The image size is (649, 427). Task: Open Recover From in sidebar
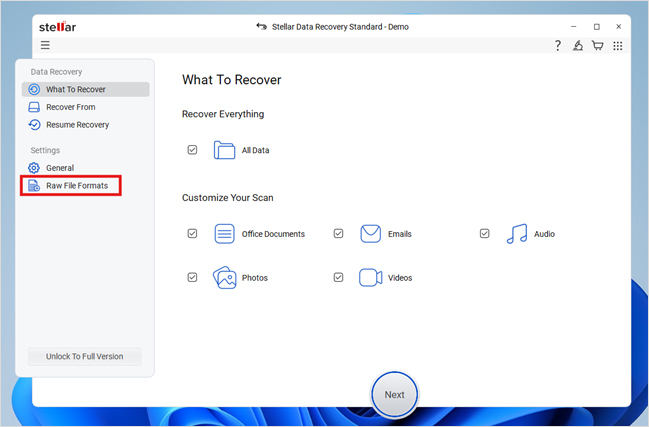point(85,107)
